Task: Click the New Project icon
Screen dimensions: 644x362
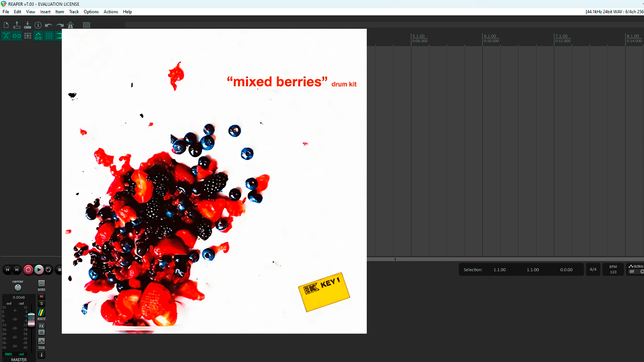Action: click(x=6, y=25)
